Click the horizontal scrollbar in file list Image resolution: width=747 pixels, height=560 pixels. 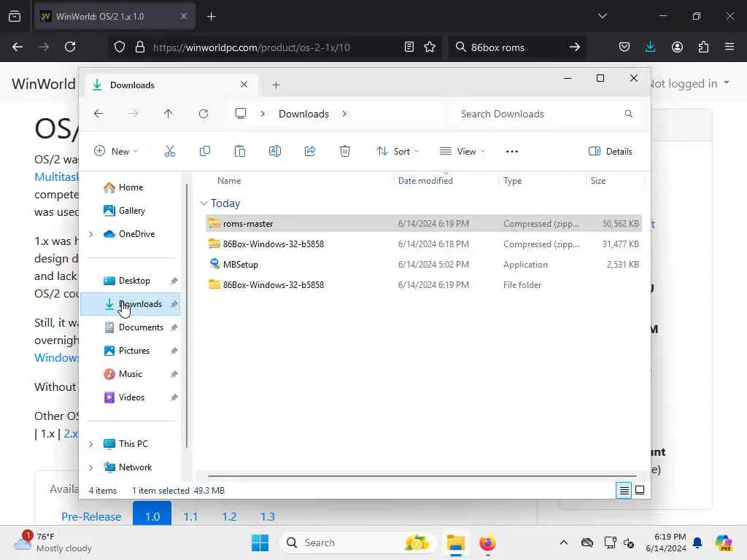coord(422,475)
